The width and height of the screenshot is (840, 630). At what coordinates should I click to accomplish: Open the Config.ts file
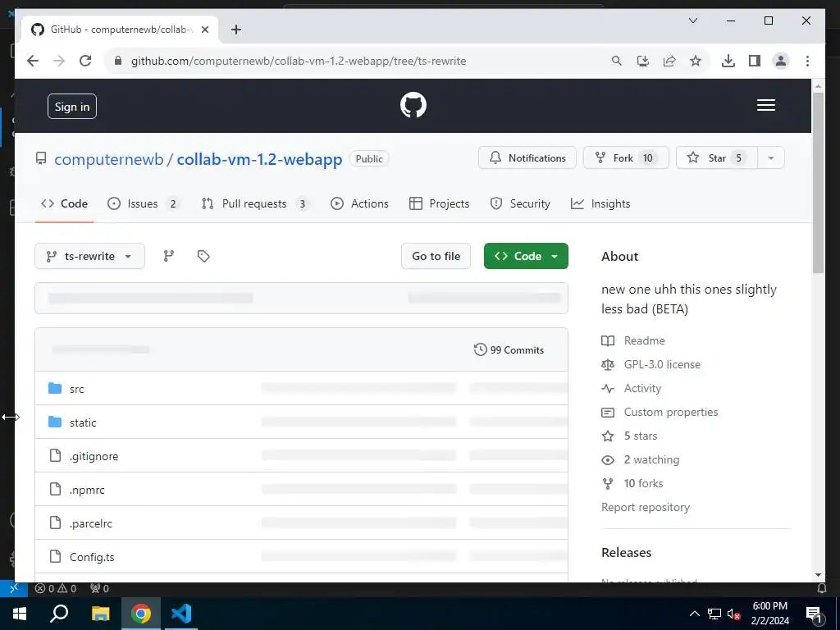click(92, 557)
